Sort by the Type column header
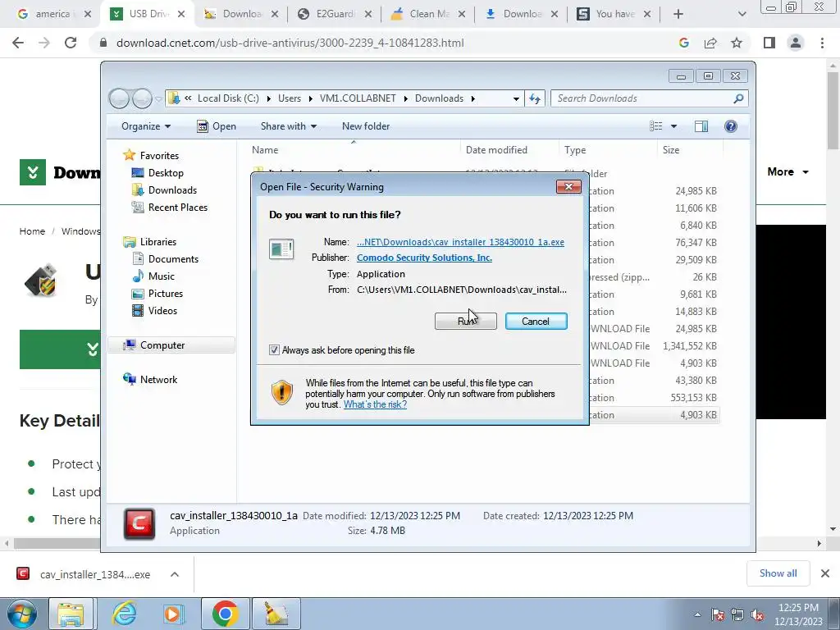The width and height of the screenshot is (840, 630). tap(575, 150)
